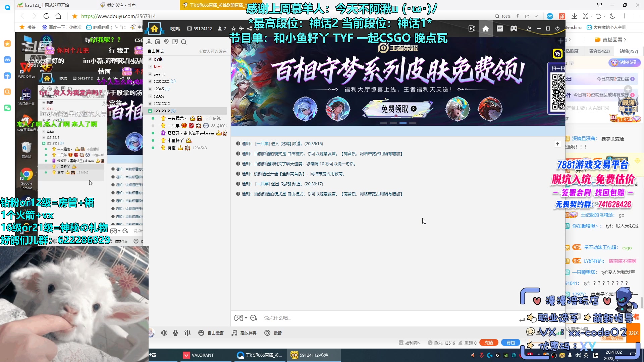Click the browser home button

58,16
